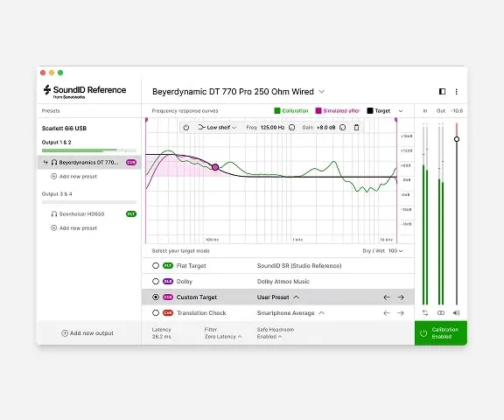Toggle the Target curve black swatch
Screen dimensions: 504x420
click(x=370, y=110)
